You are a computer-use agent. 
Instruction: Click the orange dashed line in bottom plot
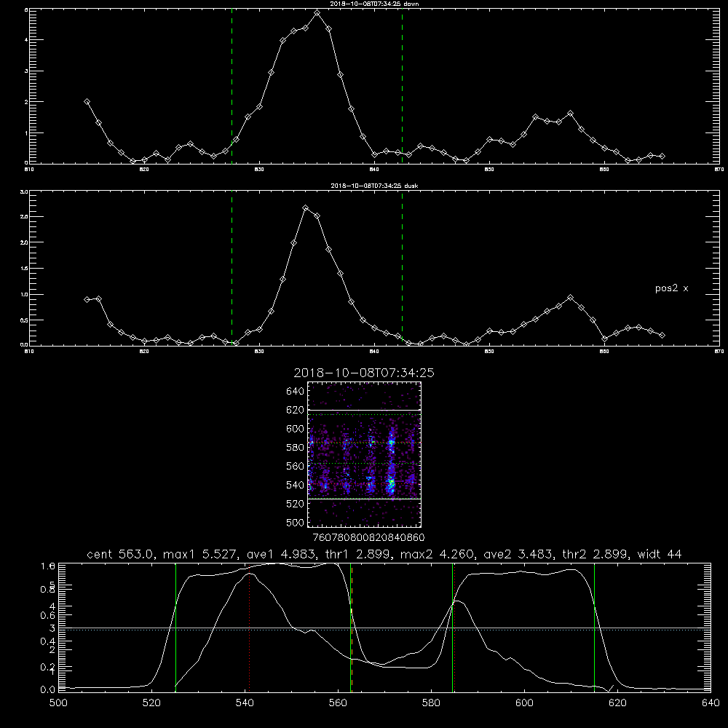coord(352,628)
